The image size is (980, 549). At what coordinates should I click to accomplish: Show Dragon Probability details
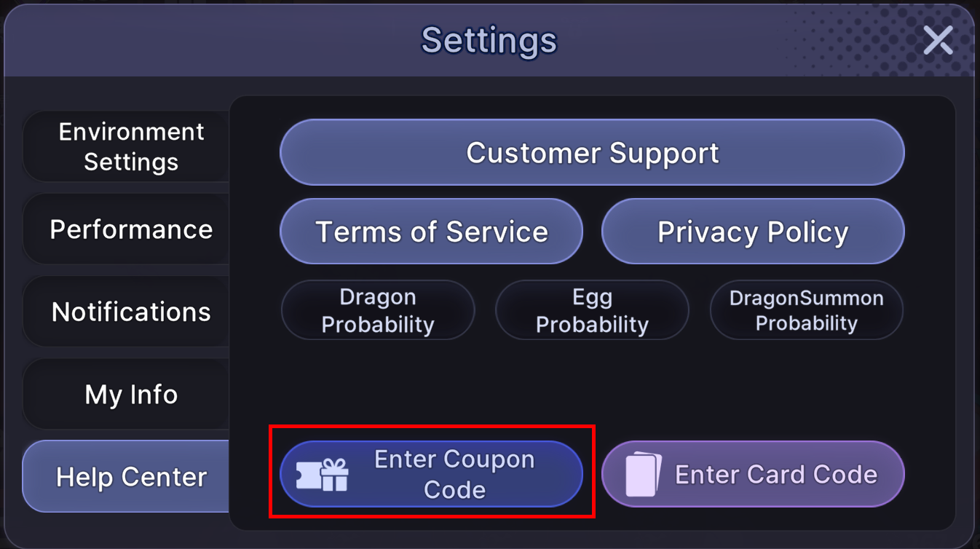click(378, 310)
